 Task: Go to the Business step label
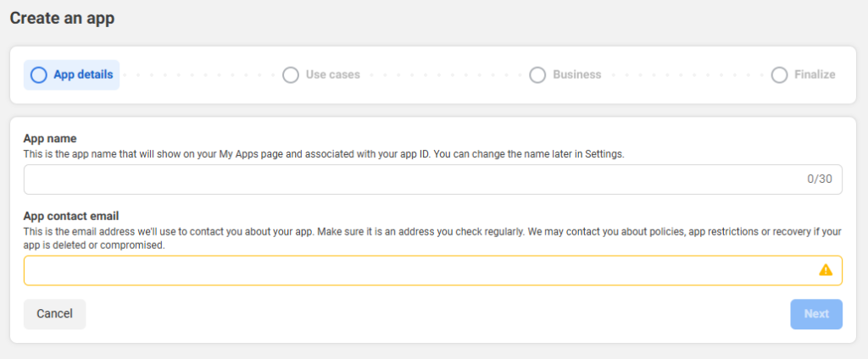576,75
